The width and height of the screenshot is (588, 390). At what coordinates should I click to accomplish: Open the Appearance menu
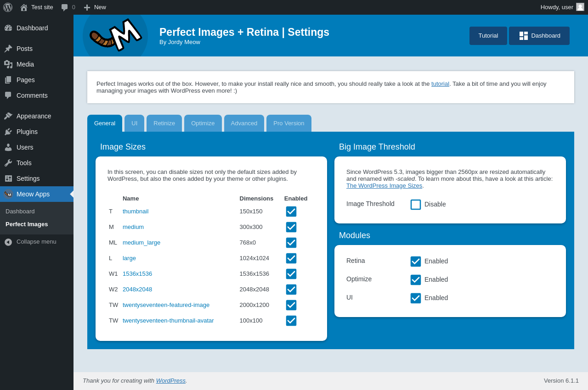(x=37, y=116)
